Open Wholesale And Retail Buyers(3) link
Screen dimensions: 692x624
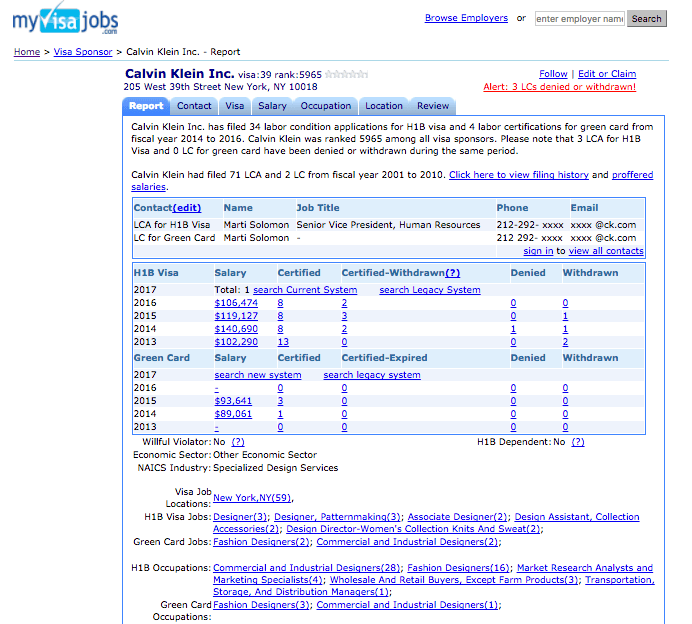(x=454, y=580)
